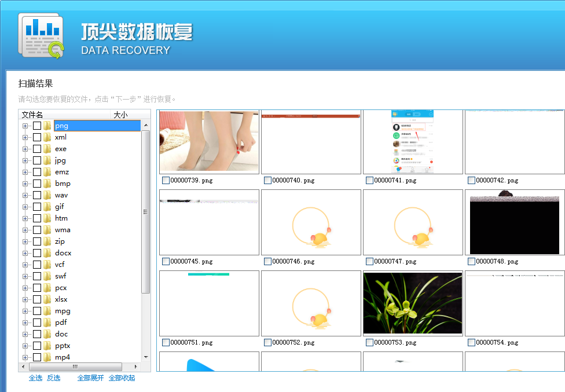
Task: Click the pdf folder icon
Action: [x=47, y=323]
